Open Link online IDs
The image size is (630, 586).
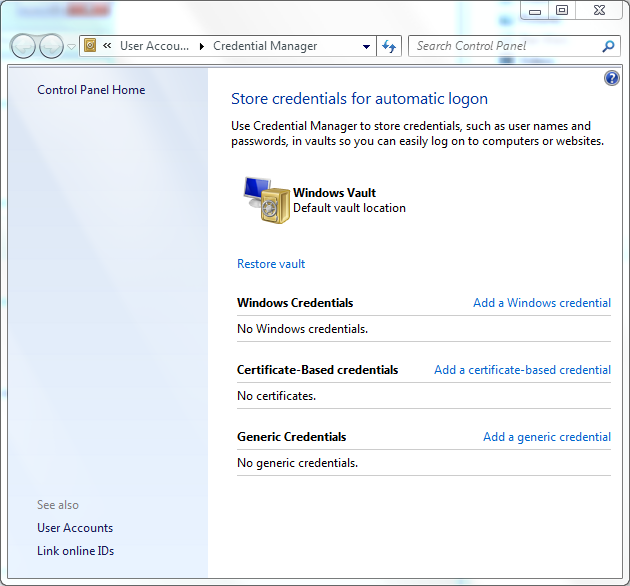(x=76, y=551)
